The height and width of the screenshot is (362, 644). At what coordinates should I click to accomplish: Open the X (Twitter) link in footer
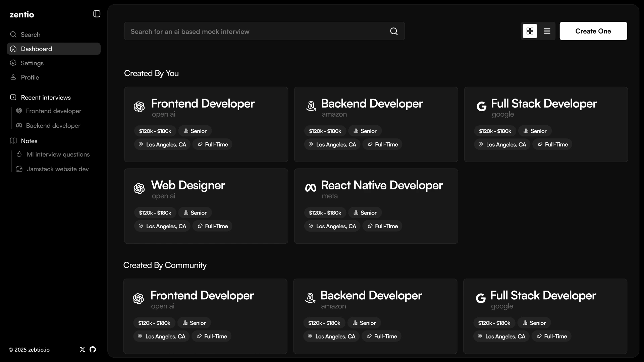coord(83,350)
